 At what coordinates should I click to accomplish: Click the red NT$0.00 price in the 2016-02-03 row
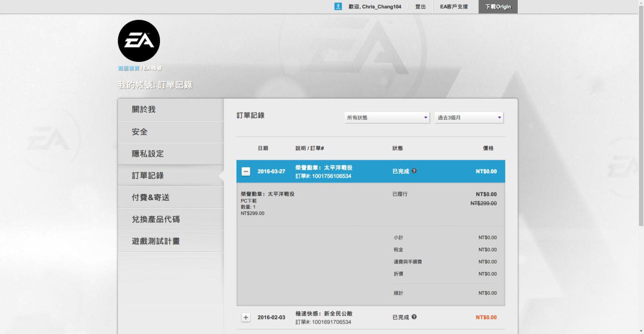[486, 317]
